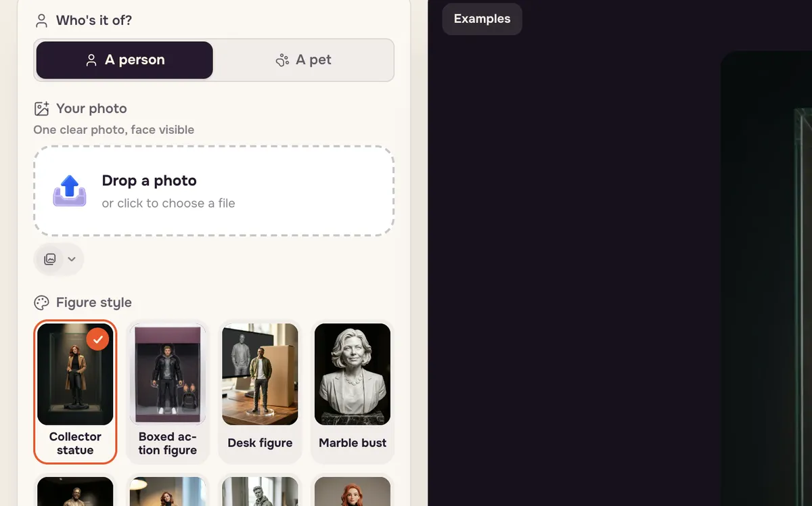The width and height of the screenshot is (812, 506).
Task: Choose the Collector statue figure style
Action: click(75, 392)
